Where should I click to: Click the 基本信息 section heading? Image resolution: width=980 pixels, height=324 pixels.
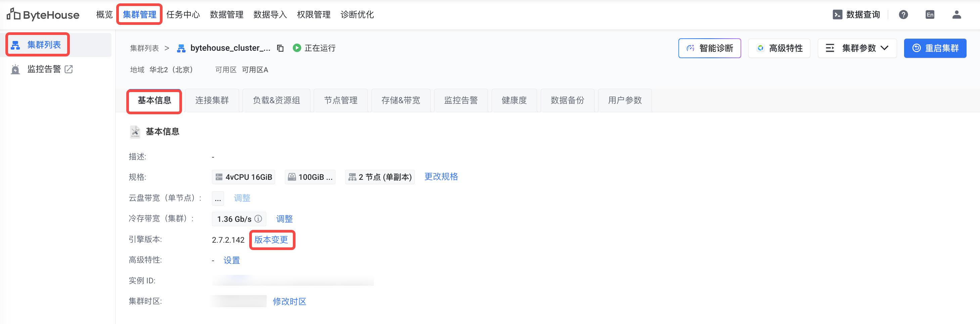tap(163, 132)
